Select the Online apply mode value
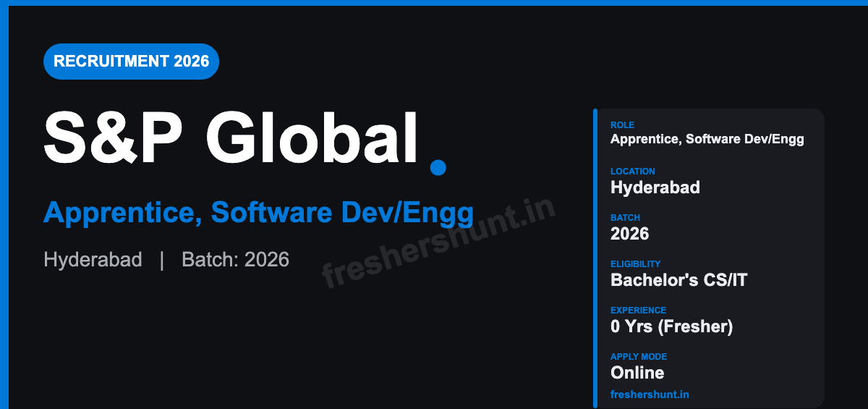Screen dimensions: 868x409 point(637,373)
